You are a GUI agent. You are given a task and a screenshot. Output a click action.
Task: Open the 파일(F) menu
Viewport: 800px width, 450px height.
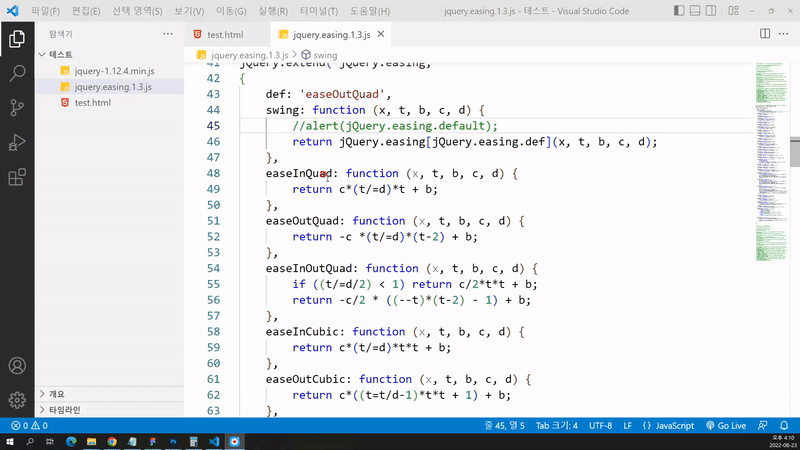click(x=45, y=11)
